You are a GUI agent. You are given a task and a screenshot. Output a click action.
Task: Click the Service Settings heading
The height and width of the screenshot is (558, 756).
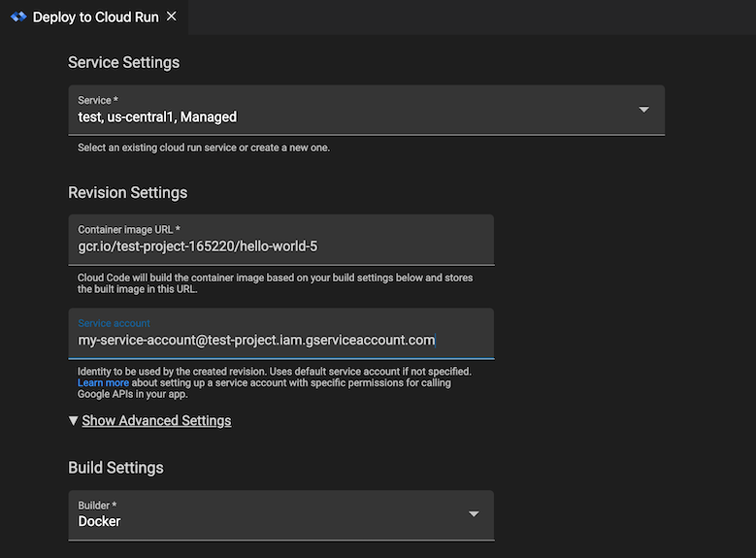click(x=123, y=62)
